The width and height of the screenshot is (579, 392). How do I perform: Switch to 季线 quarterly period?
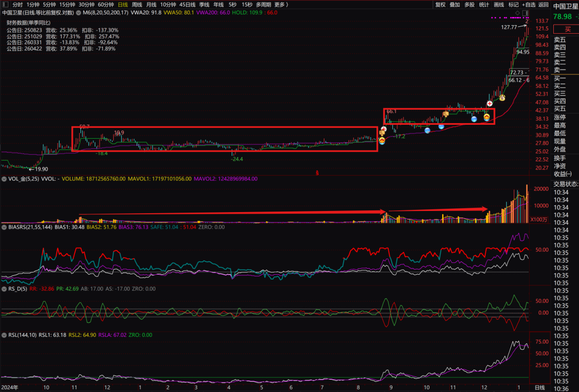(204, 5)
